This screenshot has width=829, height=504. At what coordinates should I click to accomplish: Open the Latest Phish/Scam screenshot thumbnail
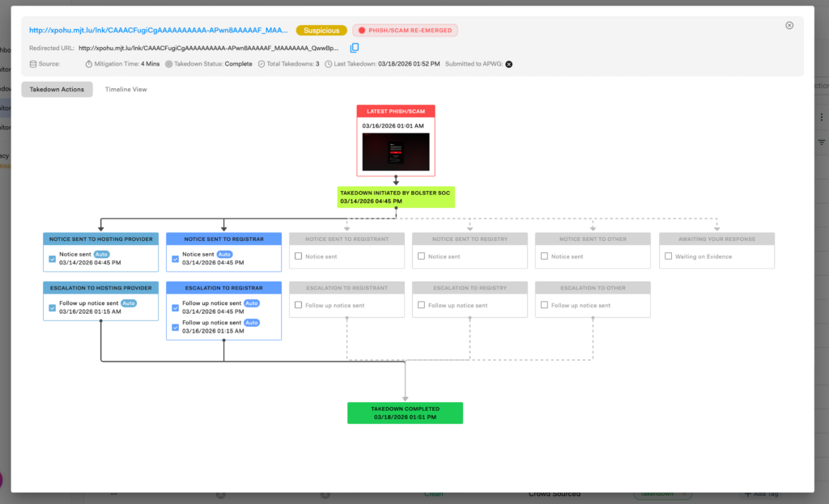[396, 150]
